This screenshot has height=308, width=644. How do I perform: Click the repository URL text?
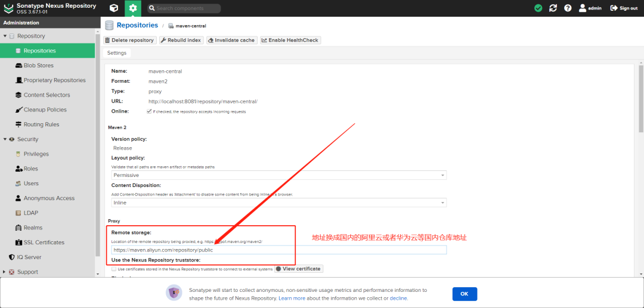[x=203, y=101]
